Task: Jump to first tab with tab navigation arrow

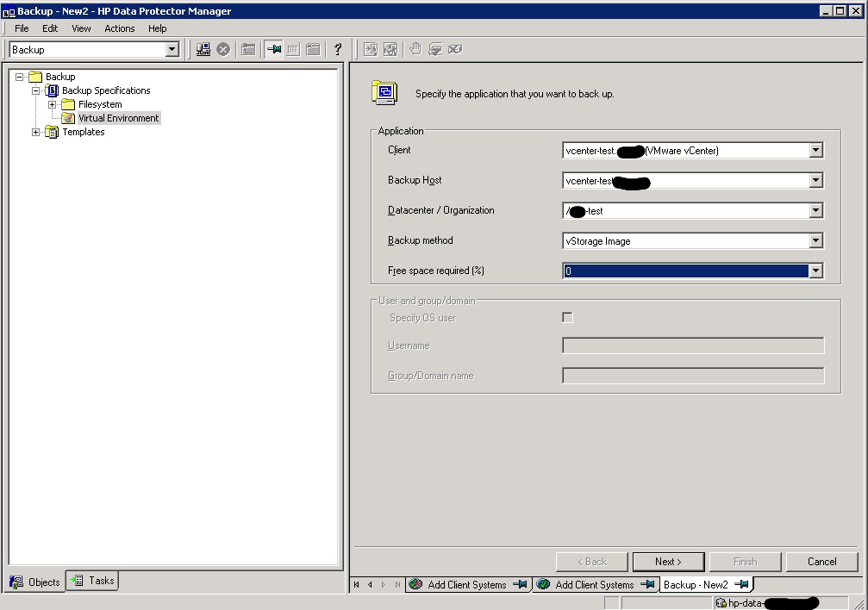Action: click(x=357, y=584)
